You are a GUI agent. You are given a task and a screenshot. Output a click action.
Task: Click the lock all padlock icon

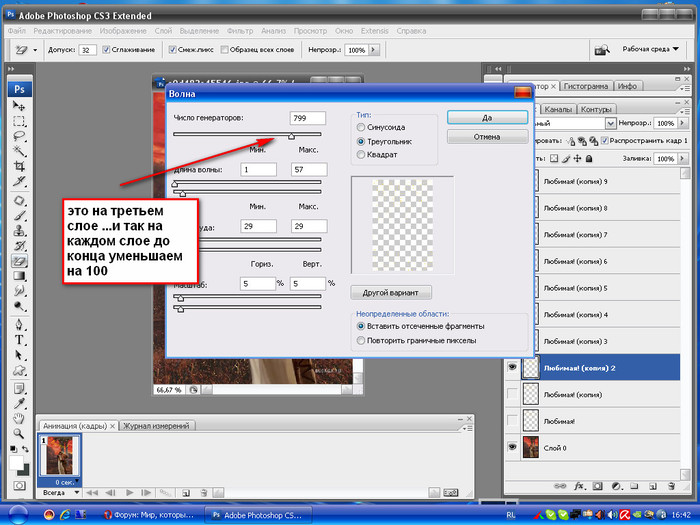click(589, 158)
